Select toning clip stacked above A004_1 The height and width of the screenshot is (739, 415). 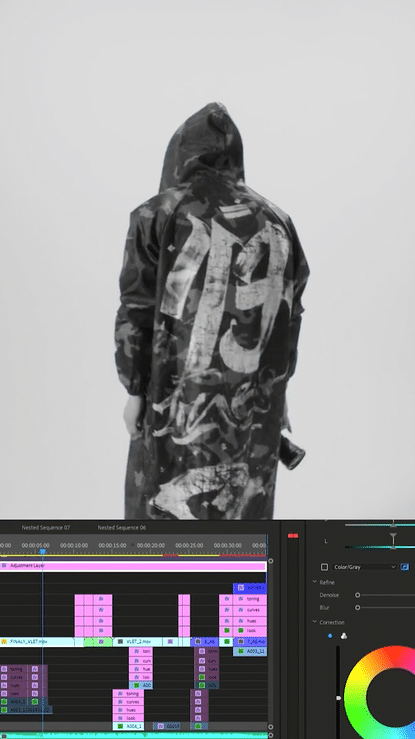pos(128,694)
